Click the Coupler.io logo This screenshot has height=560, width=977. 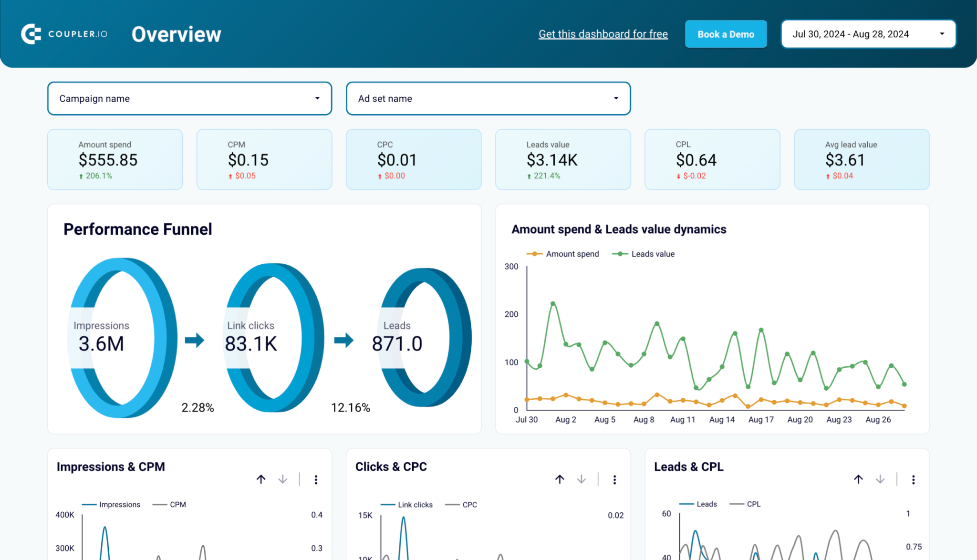63,33
